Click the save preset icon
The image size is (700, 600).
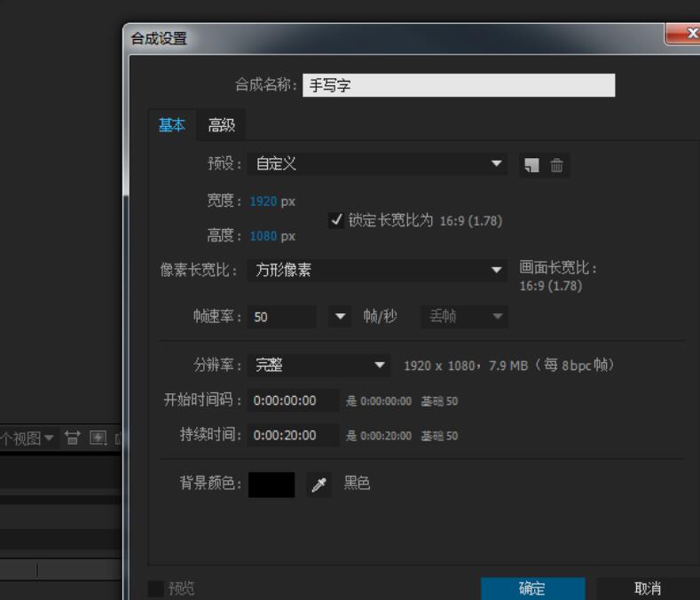tap(531, 165)
